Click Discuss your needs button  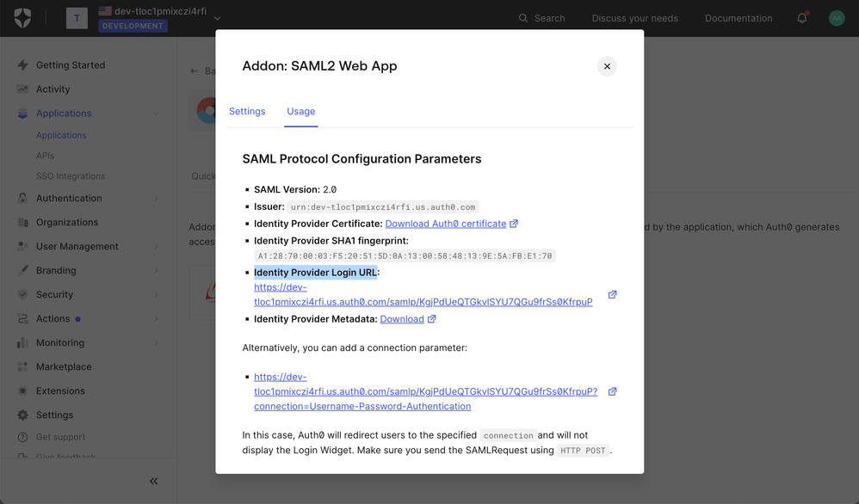coord(635,18)
